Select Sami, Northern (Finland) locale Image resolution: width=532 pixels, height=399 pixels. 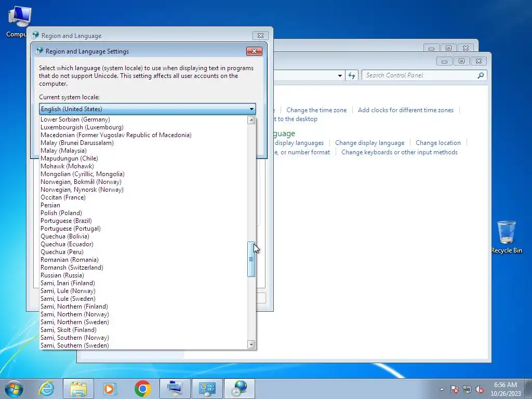coord(143,307)
